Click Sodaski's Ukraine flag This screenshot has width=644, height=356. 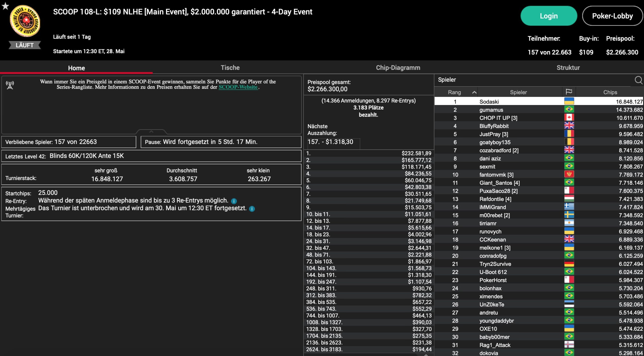point(569,101)
